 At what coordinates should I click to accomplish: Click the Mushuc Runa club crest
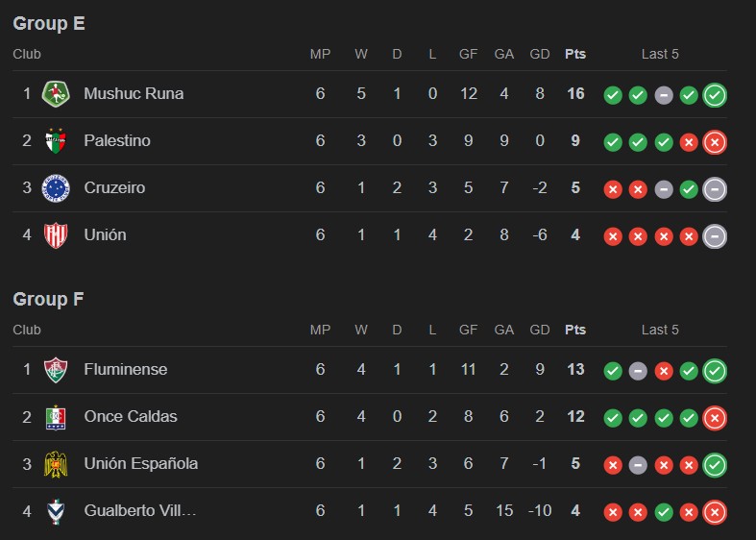point(57,94)
